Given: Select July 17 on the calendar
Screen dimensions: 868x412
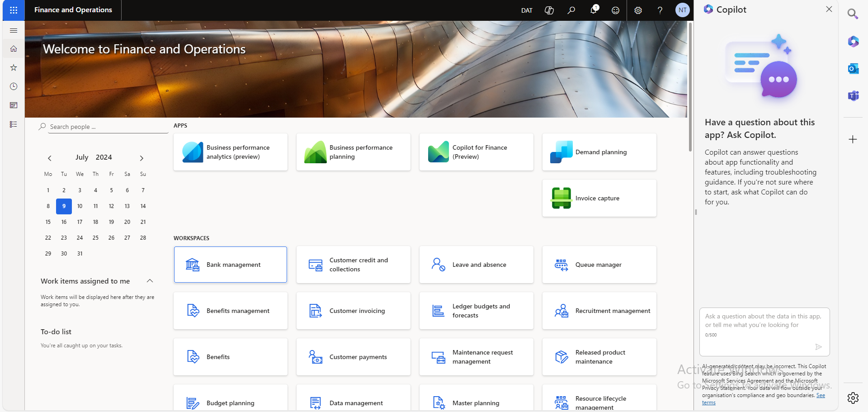Looking at the screenshot, I should click(80, 222).
